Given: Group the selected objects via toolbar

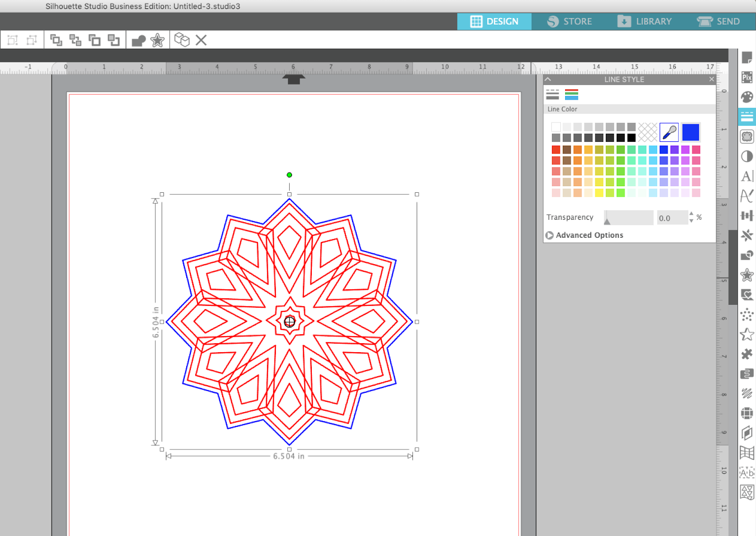Looking at the screenshot, I should click(x=57, y=40).
